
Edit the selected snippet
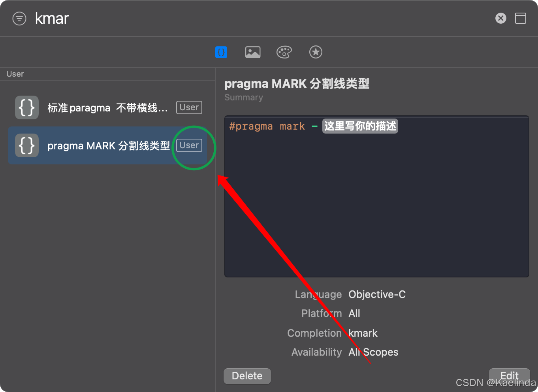pyautogui.click(x=510, y=376)
